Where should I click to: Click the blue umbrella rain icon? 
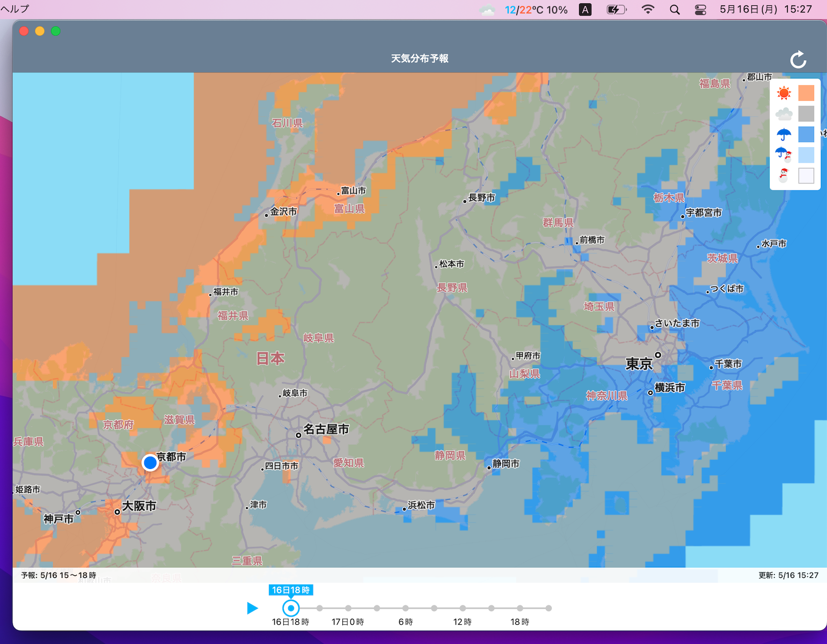(x=784, y=134)
